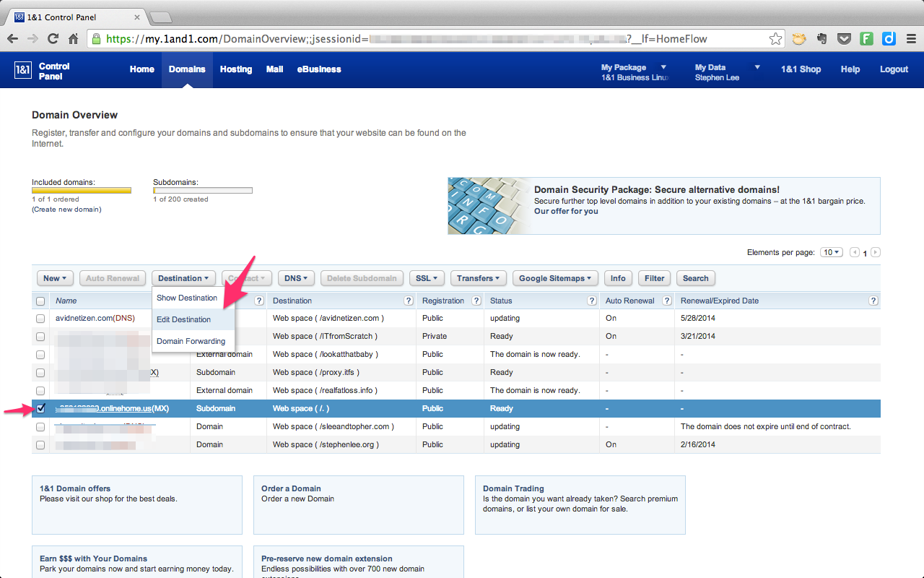Viewport: 924px width, 578px height.
Task: Click the Filter button
Action: click(654, 278)
